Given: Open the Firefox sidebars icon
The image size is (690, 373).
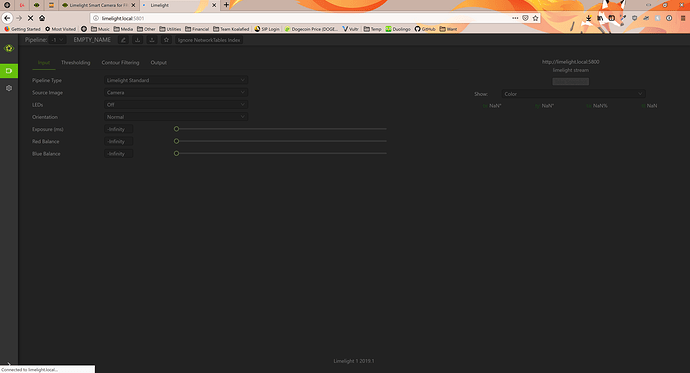Looking at the screenshot, I should click(x=612, y=18).
